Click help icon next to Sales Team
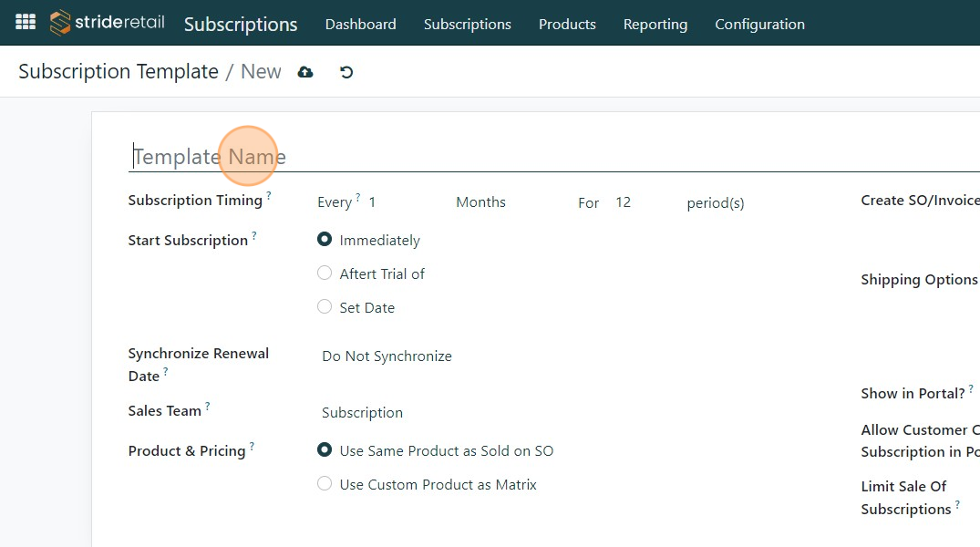980x547 pixels. coord(208,407)
